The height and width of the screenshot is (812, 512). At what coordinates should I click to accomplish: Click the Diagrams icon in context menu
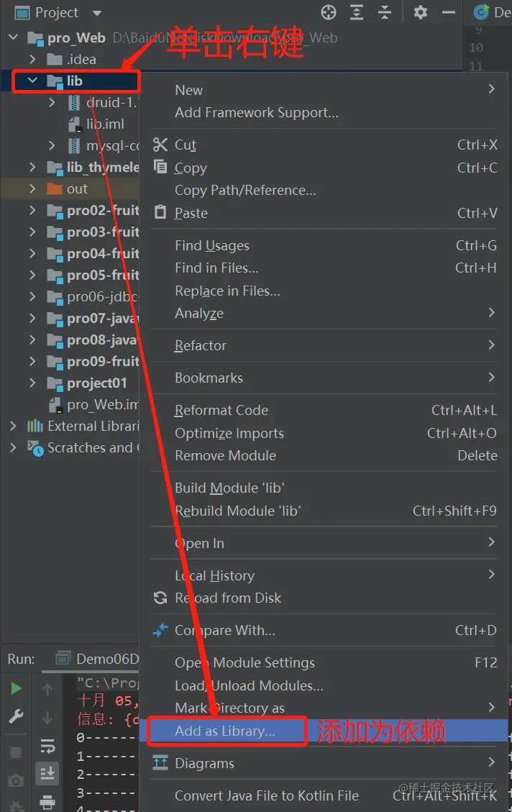(x=160, y=762)
